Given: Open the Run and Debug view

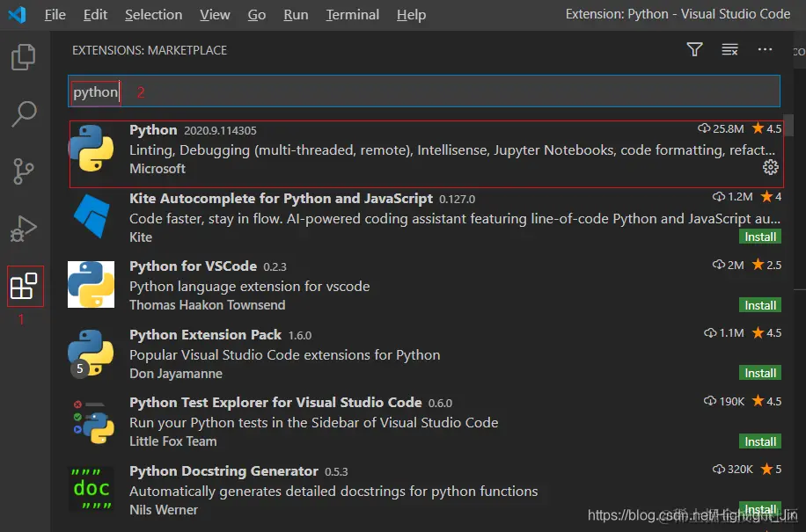Looking at the screenshot, I should point(24,229).
